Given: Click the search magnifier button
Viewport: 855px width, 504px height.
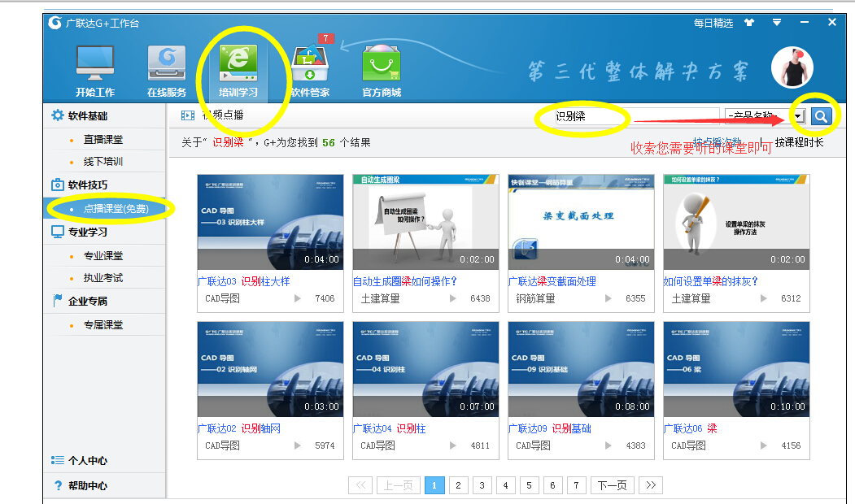Looking at the screenshot, I should click(821, 116).
